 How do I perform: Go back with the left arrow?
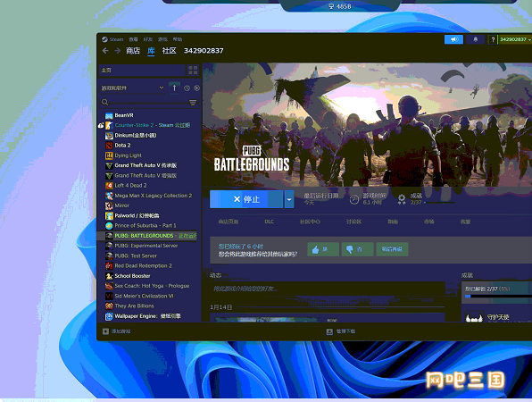click(105, 51)
